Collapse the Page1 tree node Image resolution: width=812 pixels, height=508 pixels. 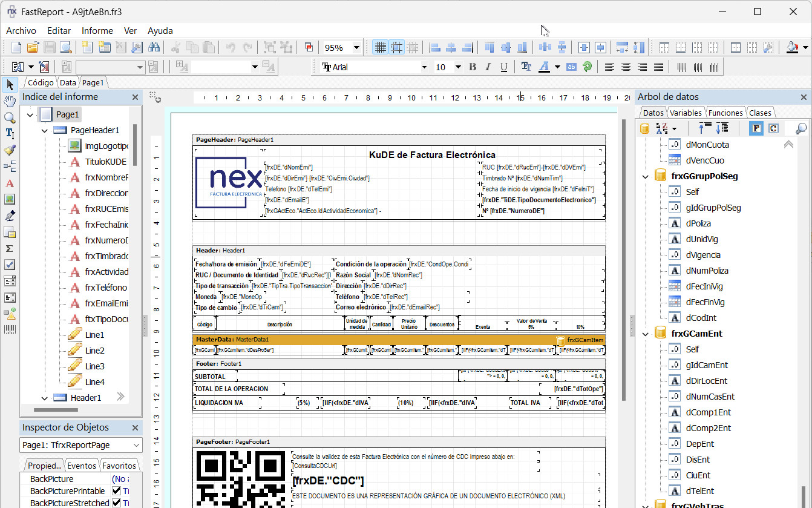(30, 114)
